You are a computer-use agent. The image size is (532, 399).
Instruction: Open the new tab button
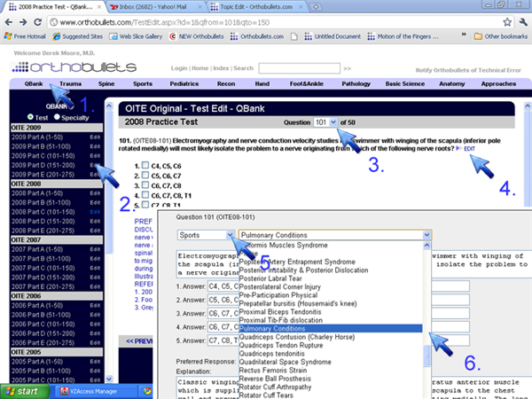316,7
